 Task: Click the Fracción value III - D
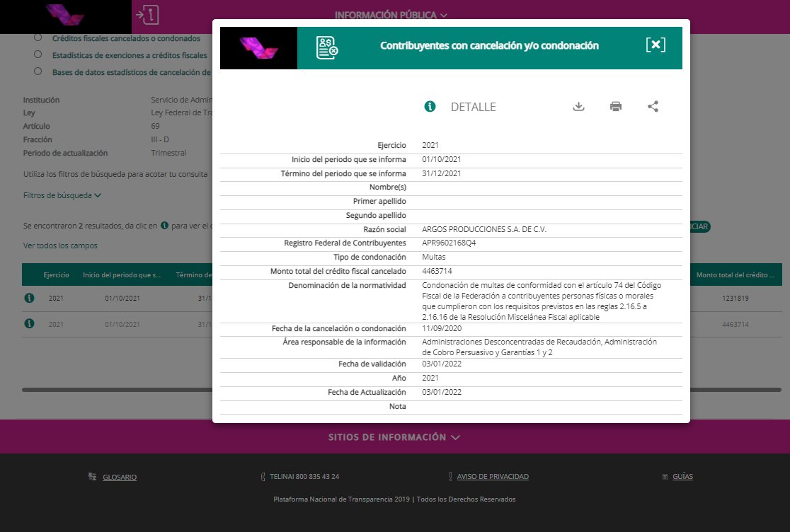tap(160, 139)
